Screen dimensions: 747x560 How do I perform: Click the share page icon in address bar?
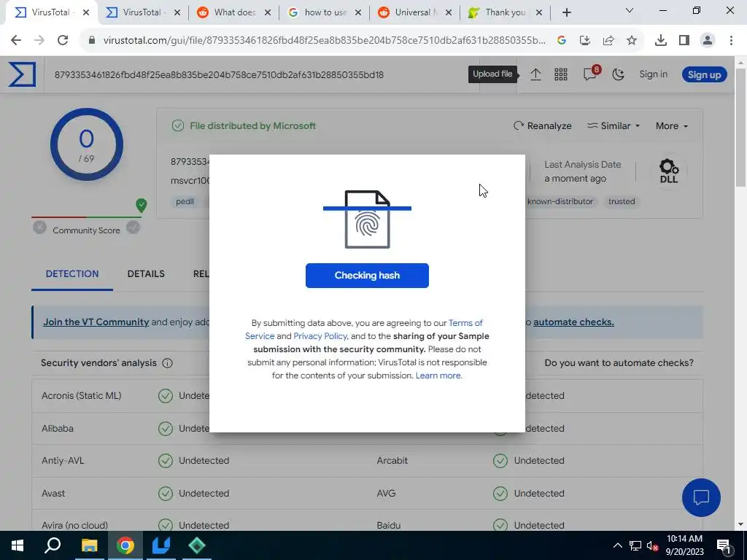[608, 41]
